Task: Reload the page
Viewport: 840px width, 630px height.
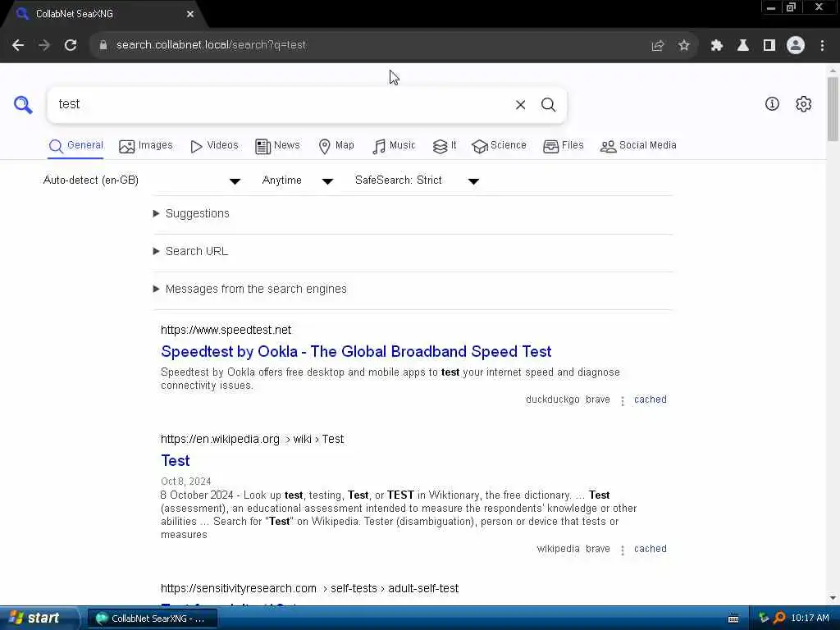Action: pyautogui.click(x=71, y=45)
